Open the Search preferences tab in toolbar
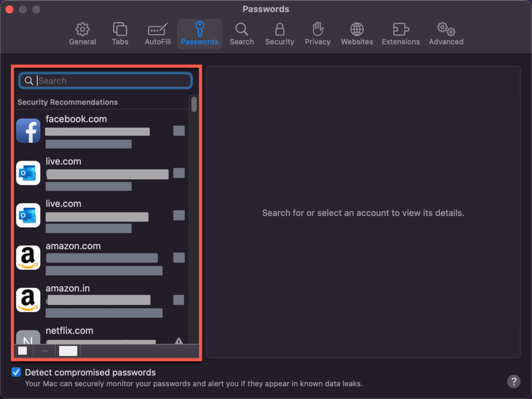 [242, 34]
